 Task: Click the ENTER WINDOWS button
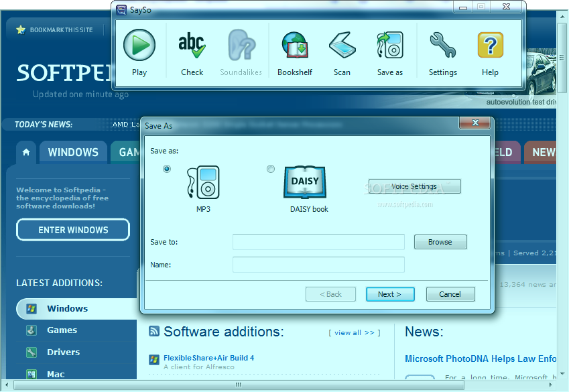pos(73,230)
